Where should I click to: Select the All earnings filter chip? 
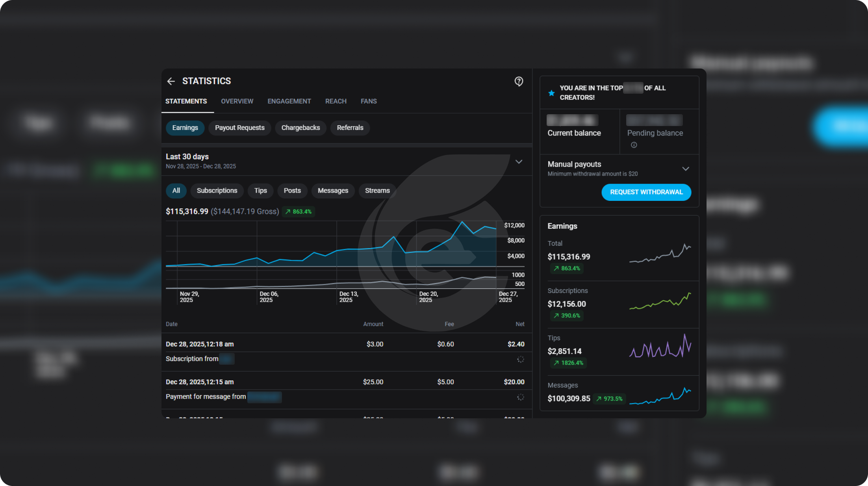point(176,191)
